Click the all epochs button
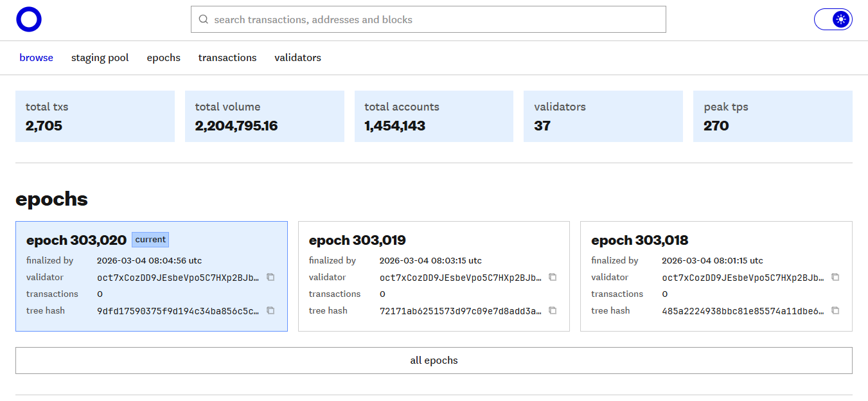This screenshot has height=401, width=868. 434,361
